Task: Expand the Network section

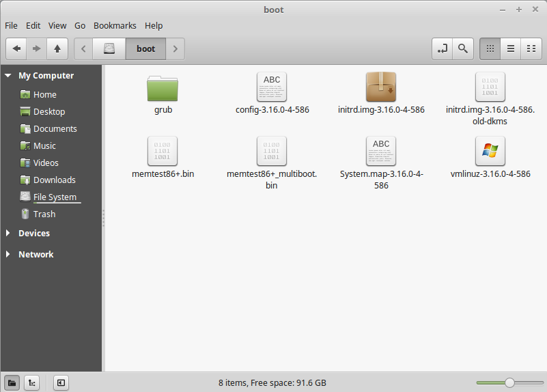Action: tap(8, 254)
